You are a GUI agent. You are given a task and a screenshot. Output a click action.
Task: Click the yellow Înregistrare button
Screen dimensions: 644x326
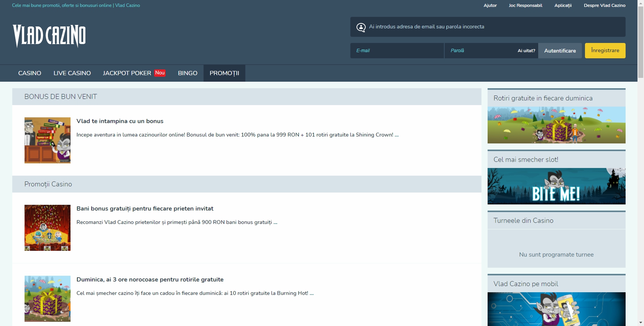(x=605, y=51)
